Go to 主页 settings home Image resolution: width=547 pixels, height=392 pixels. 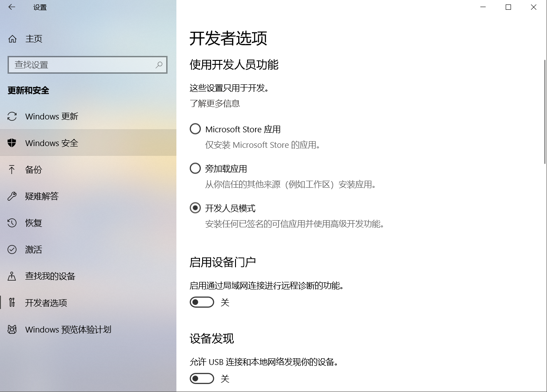tap(88, 39)
